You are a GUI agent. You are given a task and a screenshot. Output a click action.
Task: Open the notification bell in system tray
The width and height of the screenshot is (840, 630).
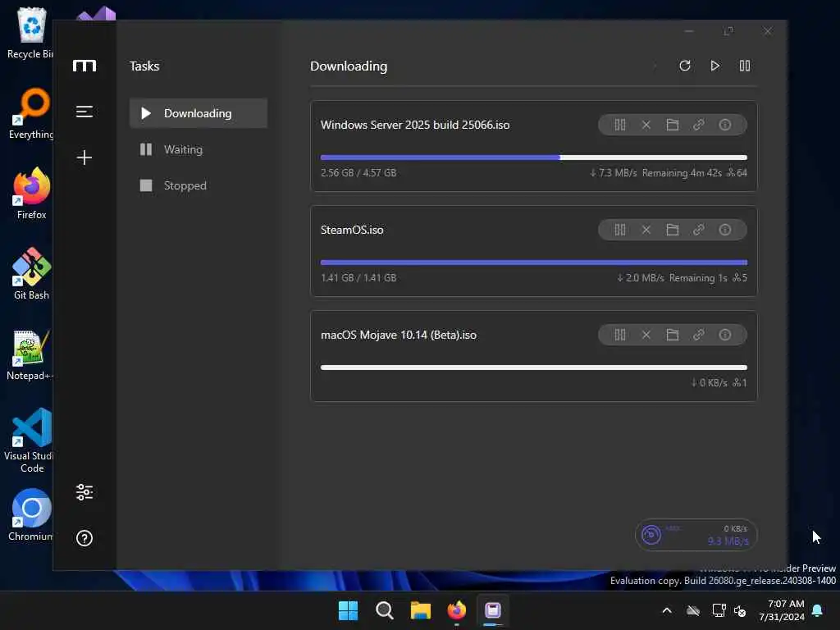click(x=818, y=610)
